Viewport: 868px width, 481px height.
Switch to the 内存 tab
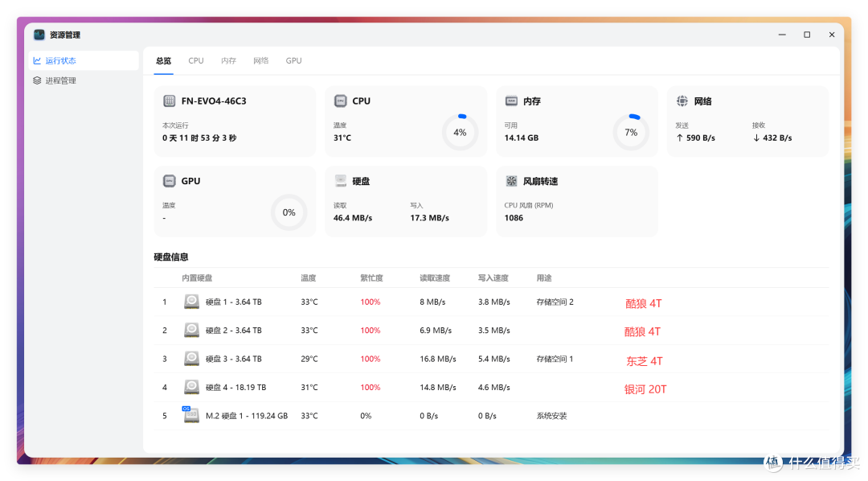coord(228,60)
